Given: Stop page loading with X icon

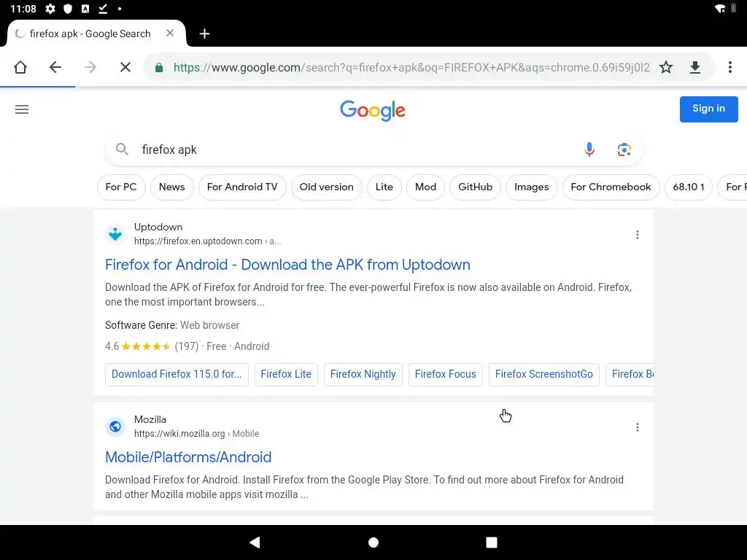Looking at the screenshot, I should coord(125,67).
